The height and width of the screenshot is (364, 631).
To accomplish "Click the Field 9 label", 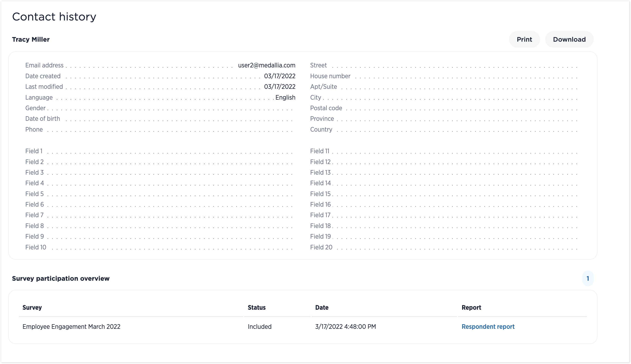I will coord(35,236).
